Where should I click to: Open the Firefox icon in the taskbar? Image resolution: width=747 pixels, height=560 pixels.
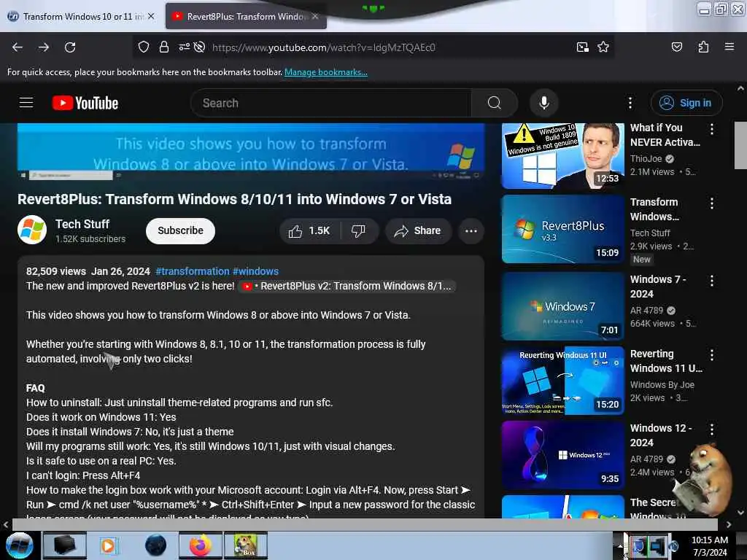(201, 545)
